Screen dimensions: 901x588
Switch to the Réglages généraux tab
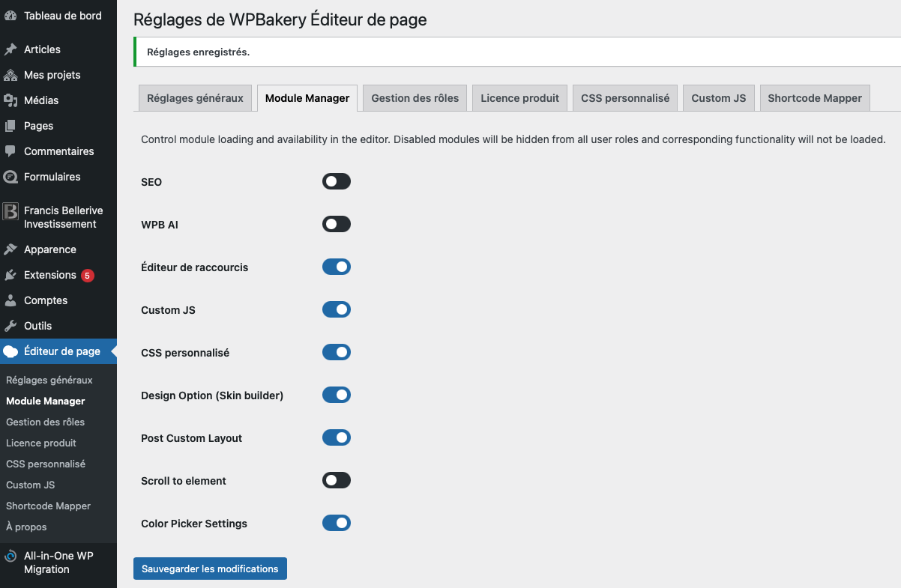point(195,98)
